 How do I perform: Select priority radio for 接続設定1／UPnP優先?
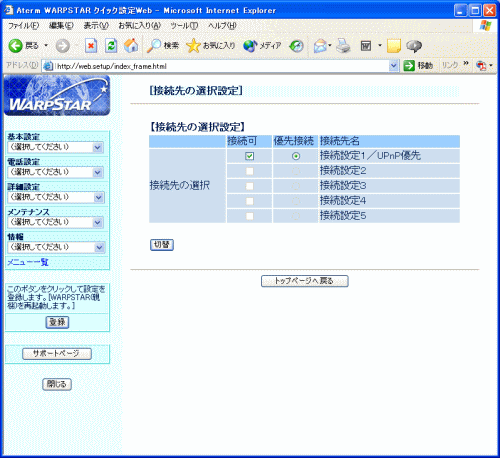point(296,156)
